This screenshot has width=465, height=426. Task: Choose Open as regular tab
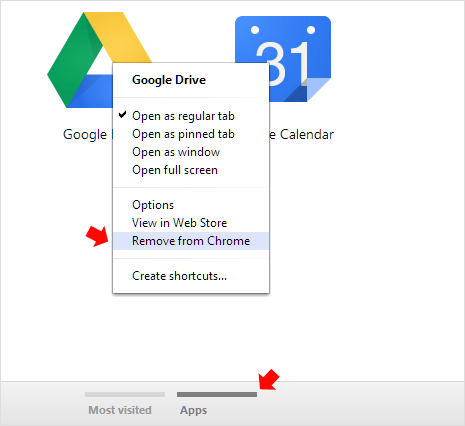point(191,116)
